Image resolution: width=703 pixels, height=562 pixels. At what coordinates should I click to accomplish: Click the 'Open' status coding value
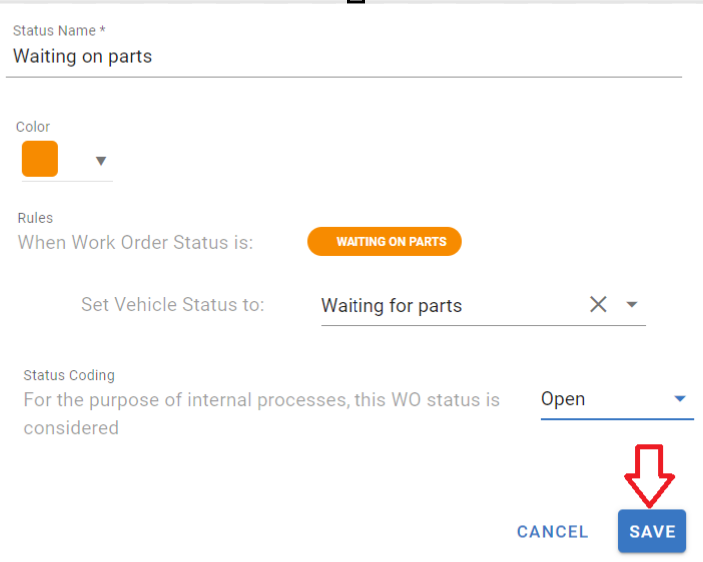(x=563, y=399)
